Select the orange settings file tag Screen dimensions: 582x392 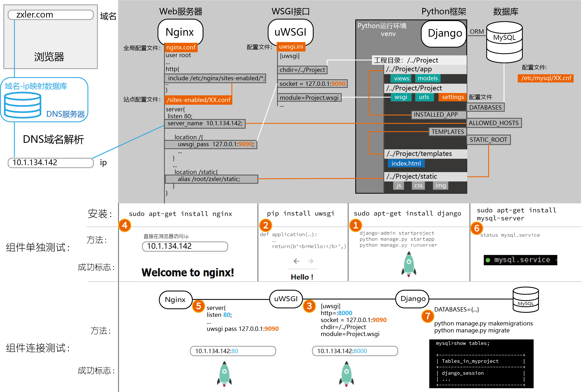453,97
